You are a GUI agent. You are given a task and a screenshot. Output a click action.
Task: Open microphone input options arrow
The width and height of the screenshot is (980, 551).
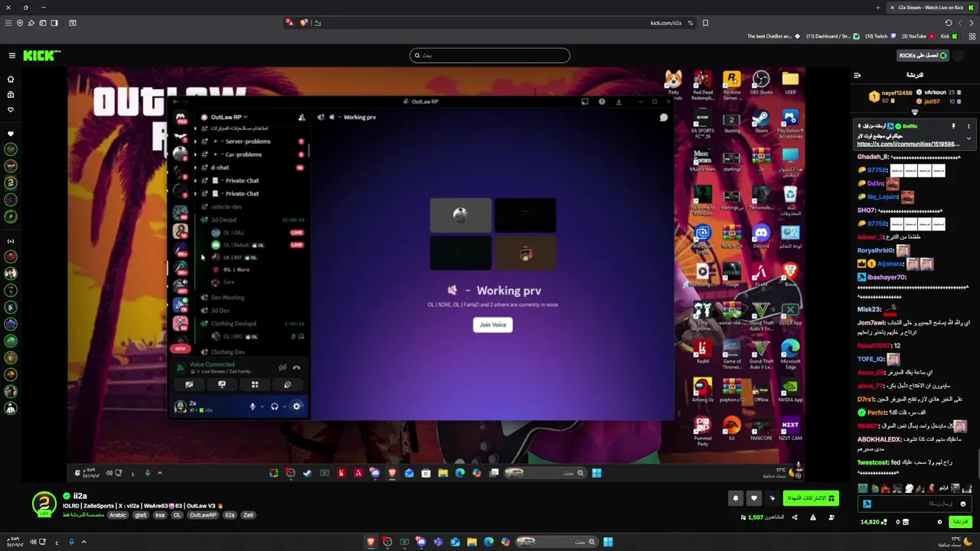click(x=262, y=406)
